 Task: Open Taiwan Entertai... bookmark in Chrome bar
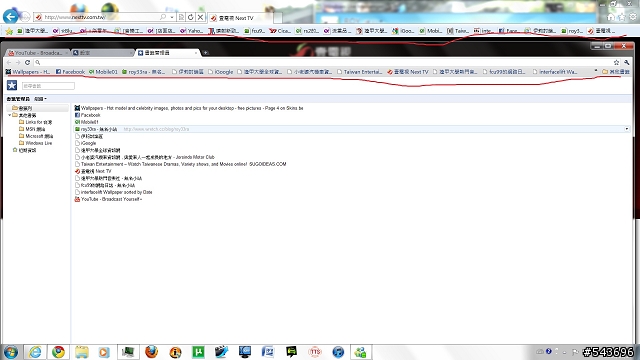360,72
